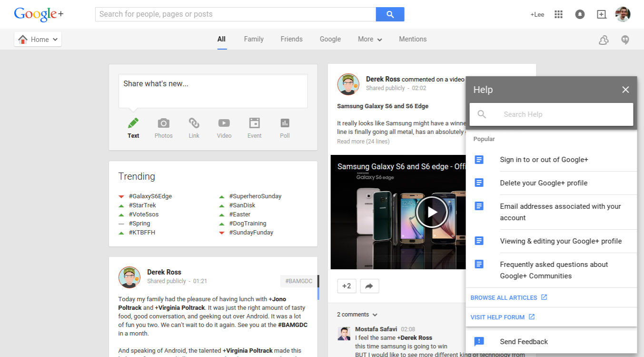Switch to the Family stream tab
644x357 pixels.
click(253, 39)
